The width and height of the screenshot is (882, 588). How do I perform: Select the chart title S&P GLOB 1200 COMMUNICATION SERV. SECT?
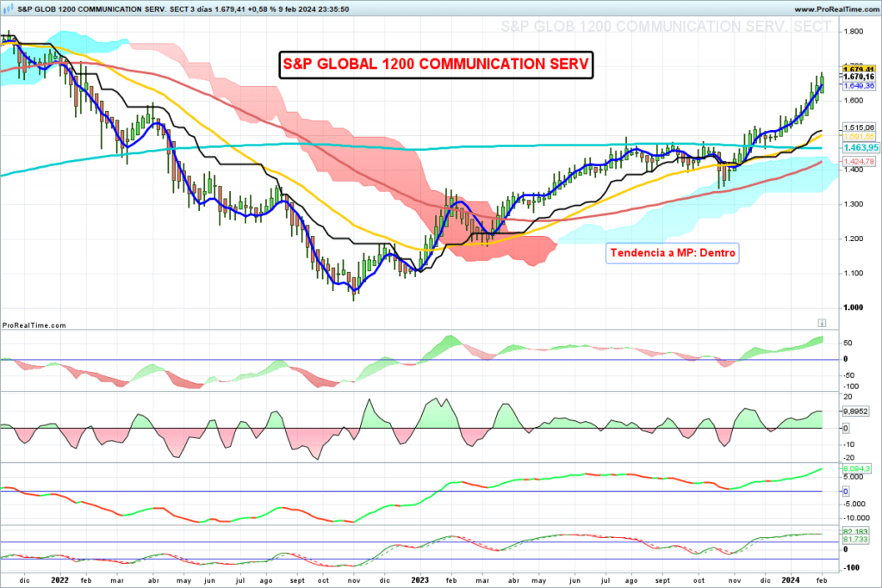tap(666, 27)
